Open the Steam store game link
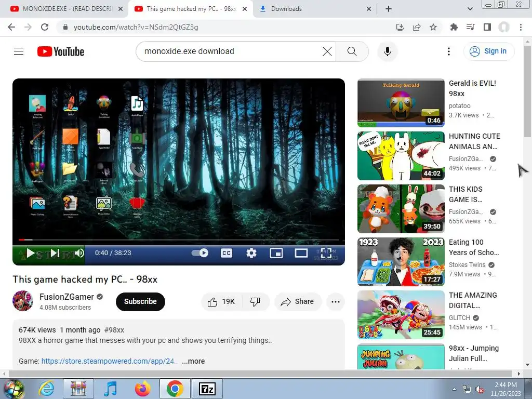Image resolution: width=532 pixels, height=399 pixels. pos(109,361)
